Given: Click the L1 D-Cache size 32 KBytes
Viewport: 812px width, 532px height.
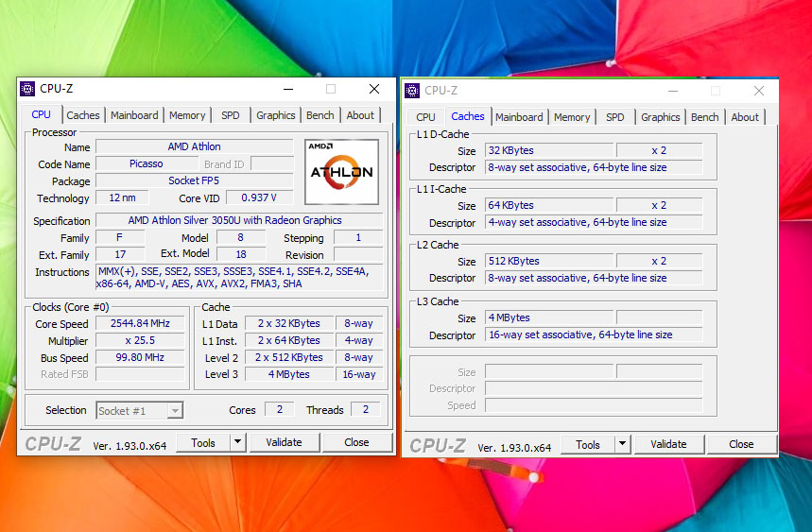Looking at the screenshot, I should pyautogui.click(x=549, y=150).
